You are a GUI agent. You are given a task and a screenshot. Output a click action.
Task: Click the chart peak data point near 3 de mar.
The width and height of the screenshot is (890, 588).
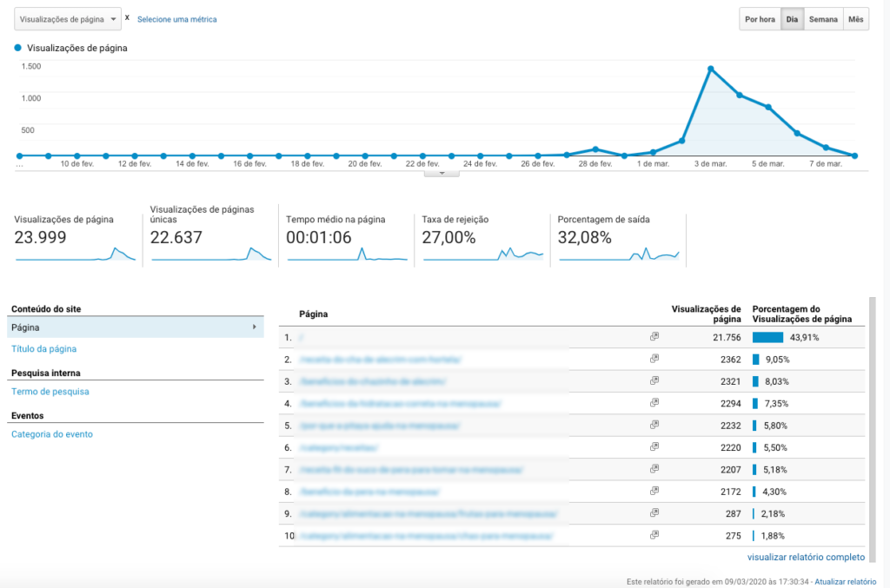[711, 69]
